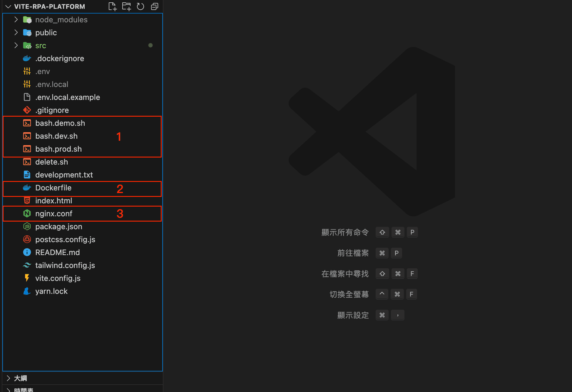The image size is (572, 392).
Task: Click the git icon beside .gitignore
Action: point(27,110)
